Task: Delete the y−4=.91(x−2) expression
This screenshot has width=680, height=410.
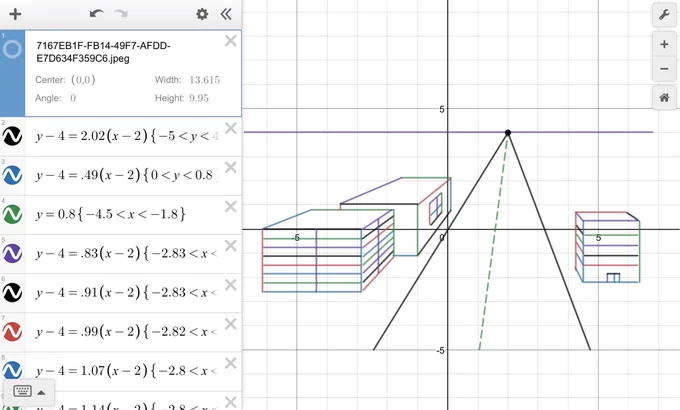Action: point(231,285)
